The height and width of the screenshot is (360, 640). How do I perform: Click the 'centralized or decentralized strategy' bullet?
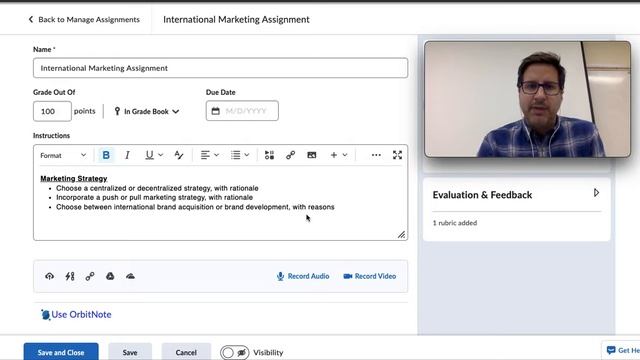(x=157, y=188)
